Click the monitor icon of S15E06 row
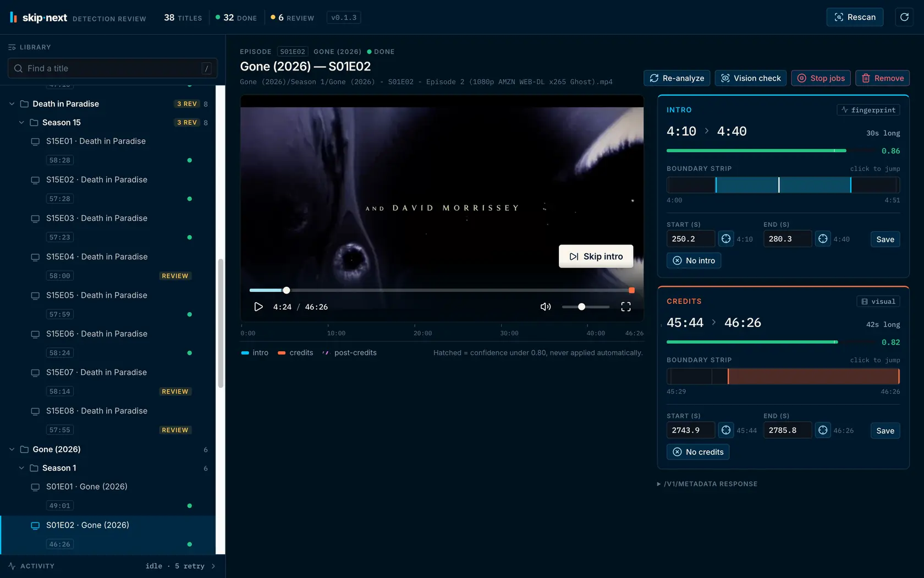Image resolution: width=924 pixels, height=578 pixels. [x=35, y=334]
